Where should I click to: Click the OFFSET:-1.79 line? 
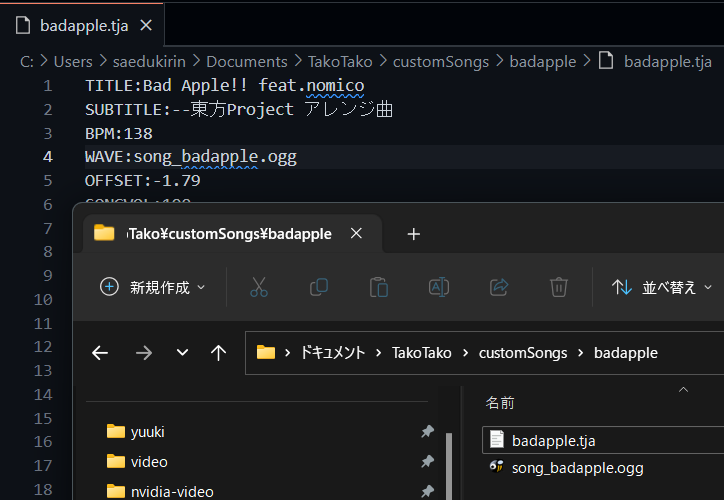pyautogui.click(x=142, y=181)
